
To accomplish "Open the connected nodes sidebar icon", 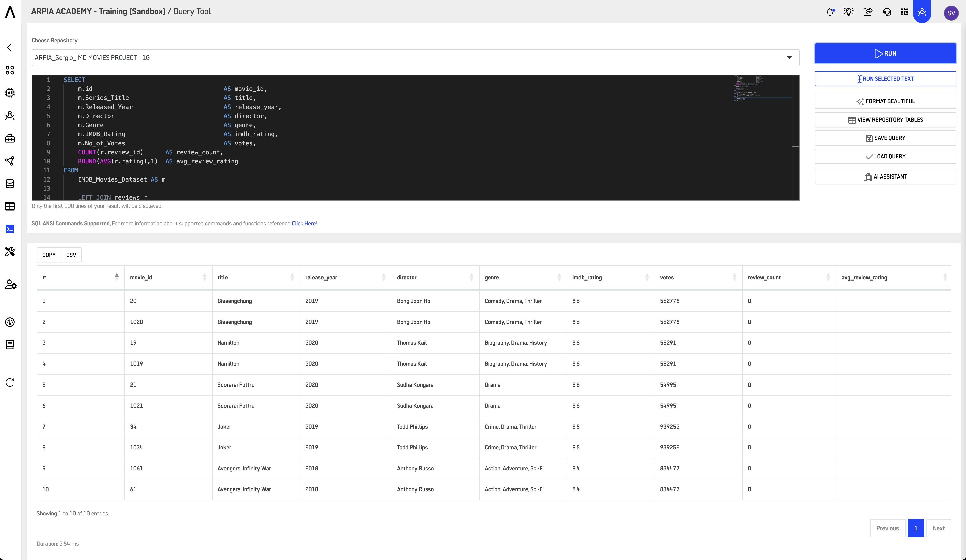I will (x=10, y=161).
